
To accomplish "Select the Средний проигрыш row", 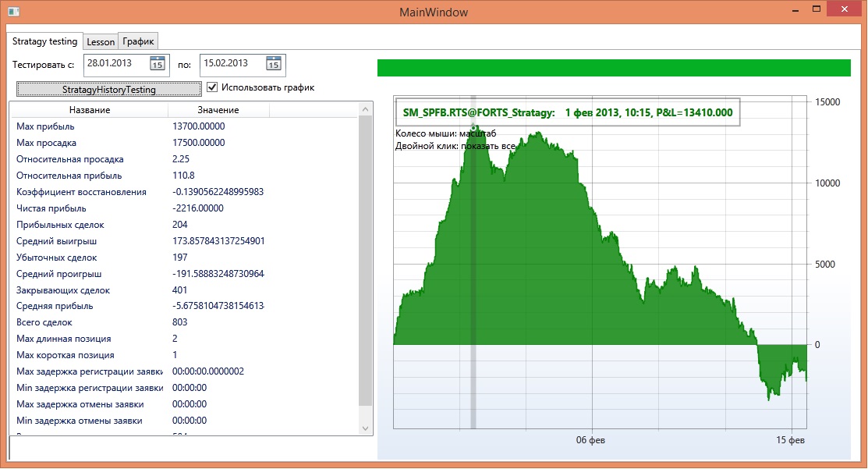I will pos(184,274).
